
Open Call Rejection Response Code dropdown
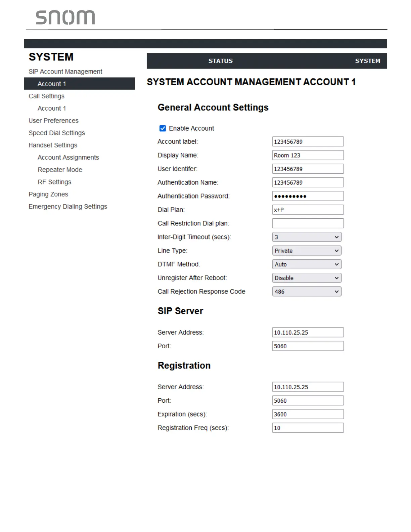click(x=307, y=292)
